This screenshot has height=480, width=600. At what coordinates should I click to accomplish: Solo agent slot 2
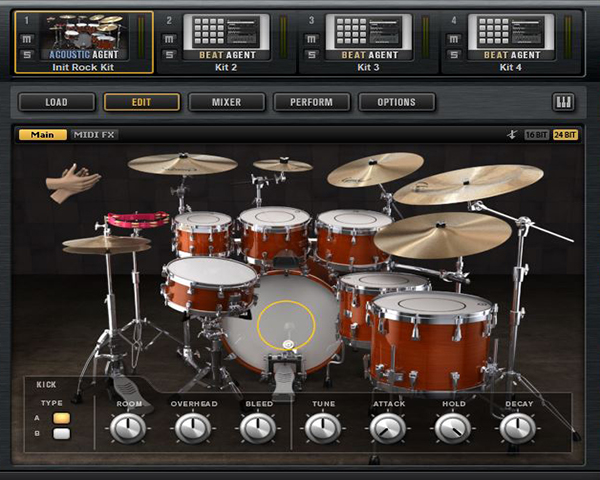170,53
